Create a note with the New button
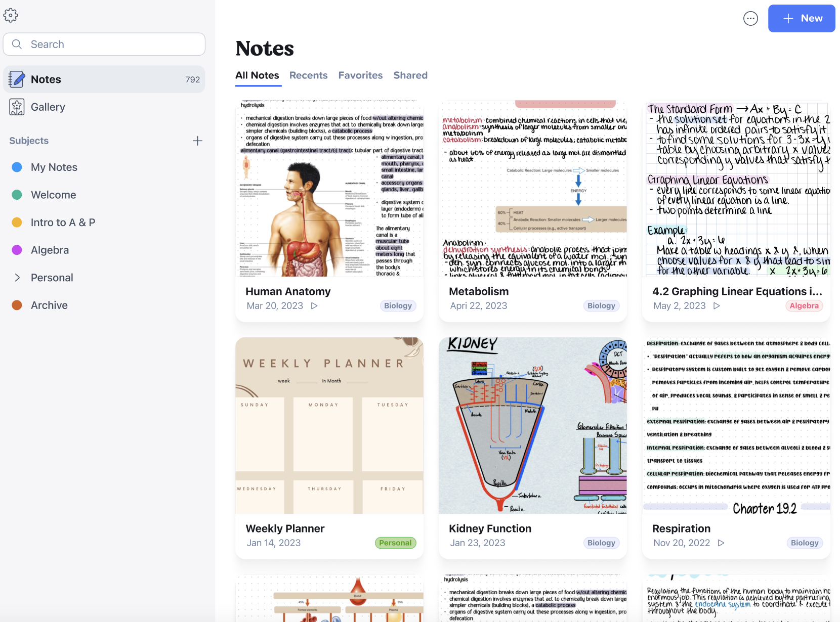This screenshot has height=622, width=840. (801, 18)
